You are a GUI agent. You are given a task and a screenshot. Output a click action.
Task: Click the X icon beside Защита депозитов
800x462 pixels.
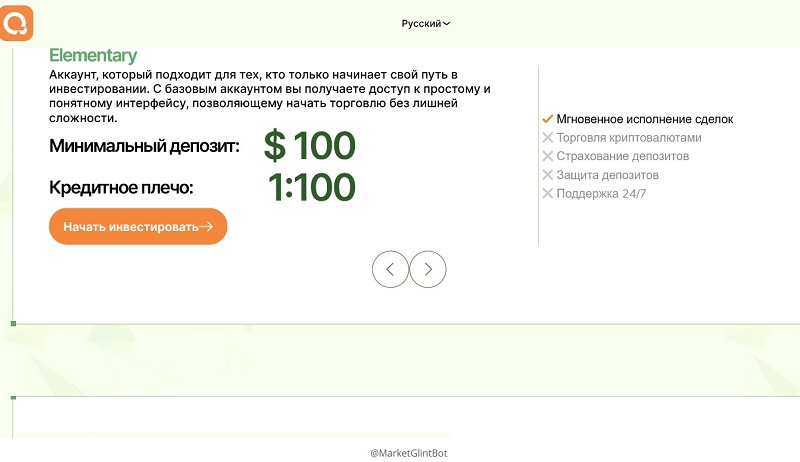(x=547, y=175)
